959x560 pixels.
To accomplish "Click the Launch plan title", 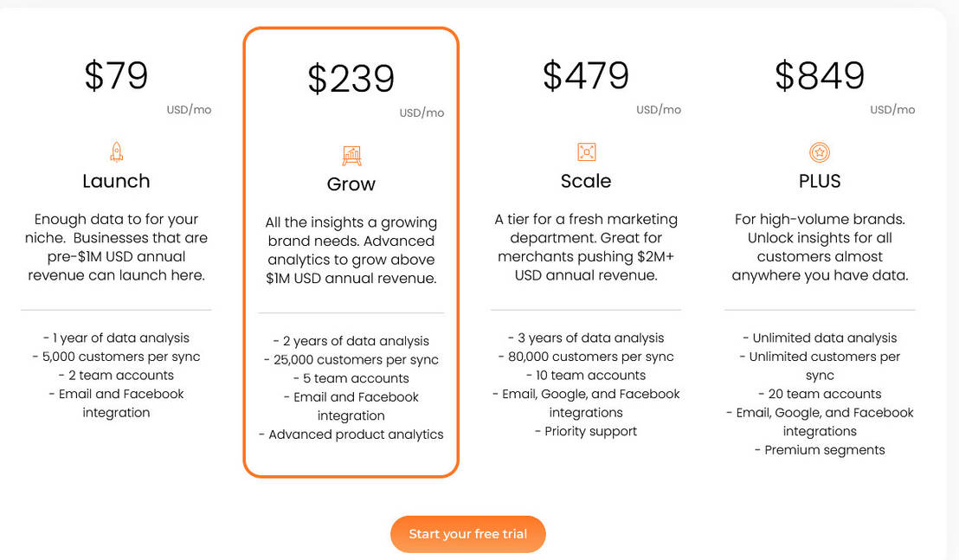I will [116, 181].
